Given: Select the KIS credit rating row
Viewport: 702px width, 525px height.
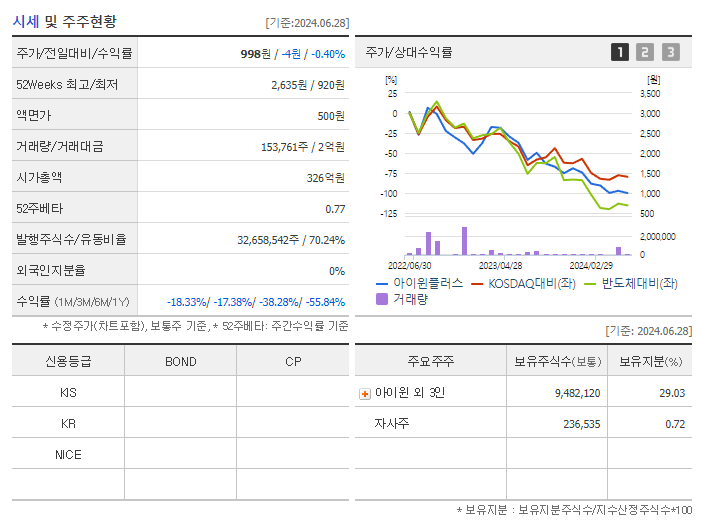Looking at the screenshot, I should 180,392.
